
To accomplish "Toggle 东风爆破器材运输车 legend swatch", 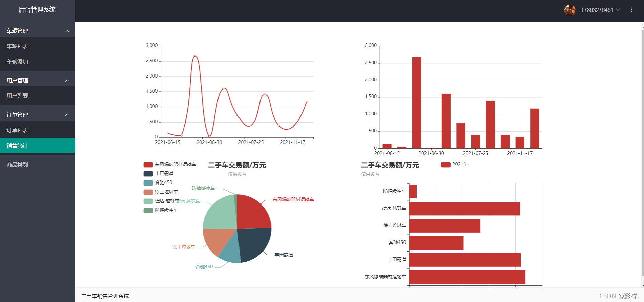I will pos(148,165).
